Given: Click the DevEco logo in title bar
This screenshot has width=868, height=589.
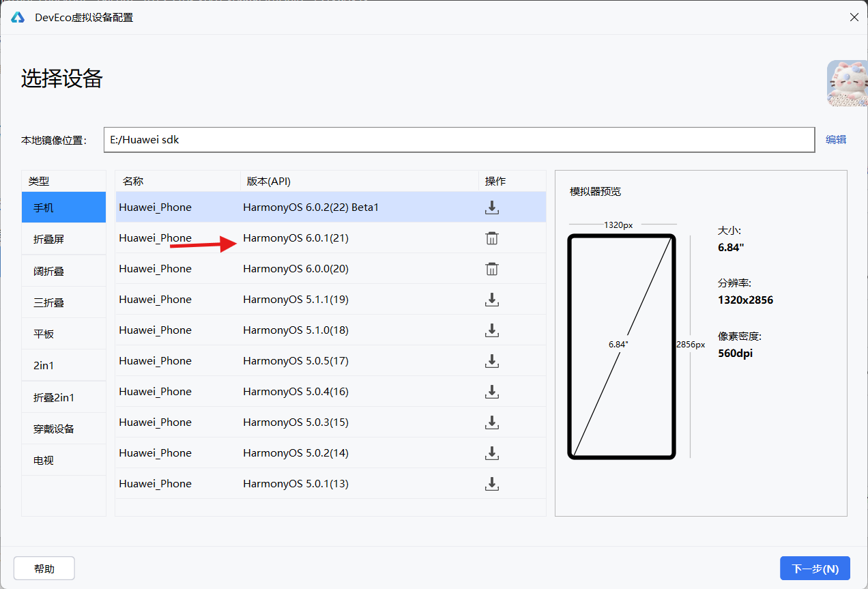Looking at the screenshot, I should (18, 17).
